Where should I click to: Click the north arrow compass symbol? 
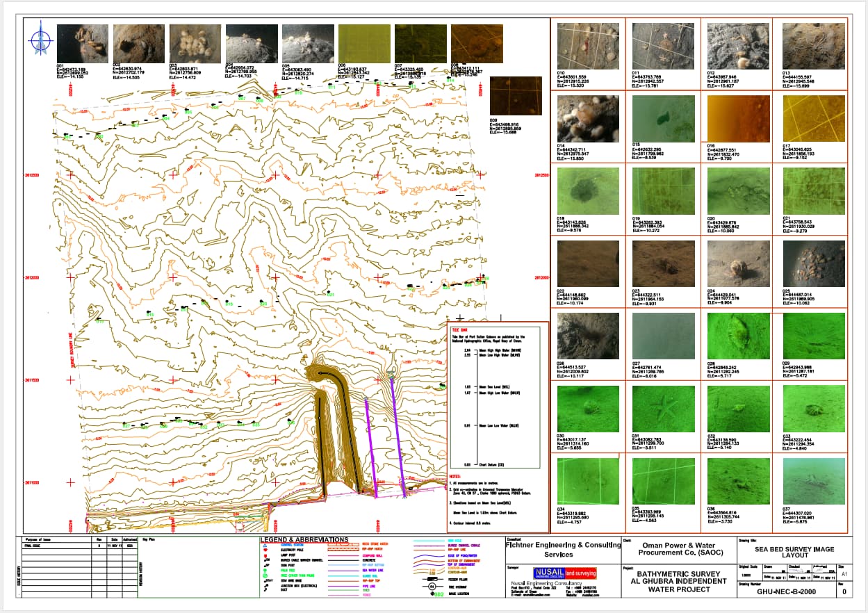40,39
